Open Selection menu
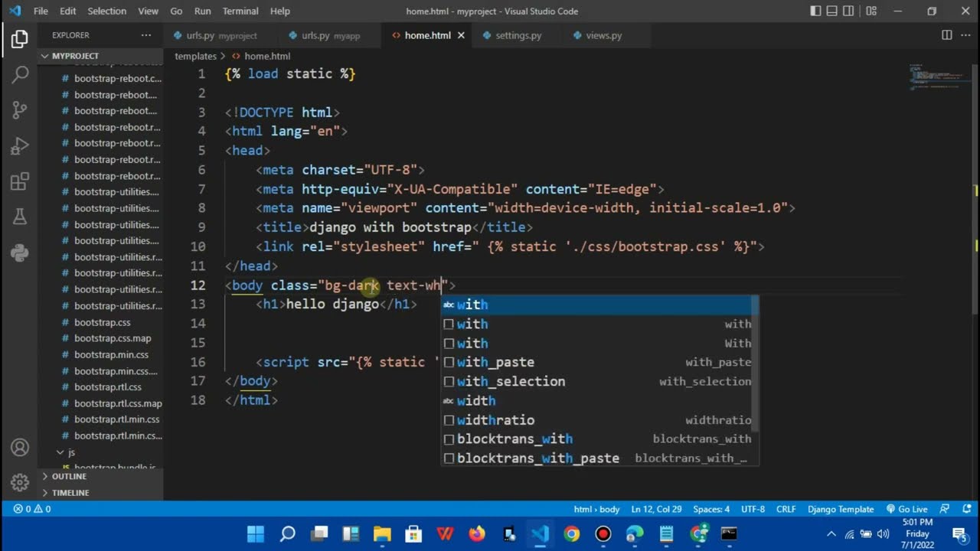The image size is (980, 551). (x=106, y=11)
